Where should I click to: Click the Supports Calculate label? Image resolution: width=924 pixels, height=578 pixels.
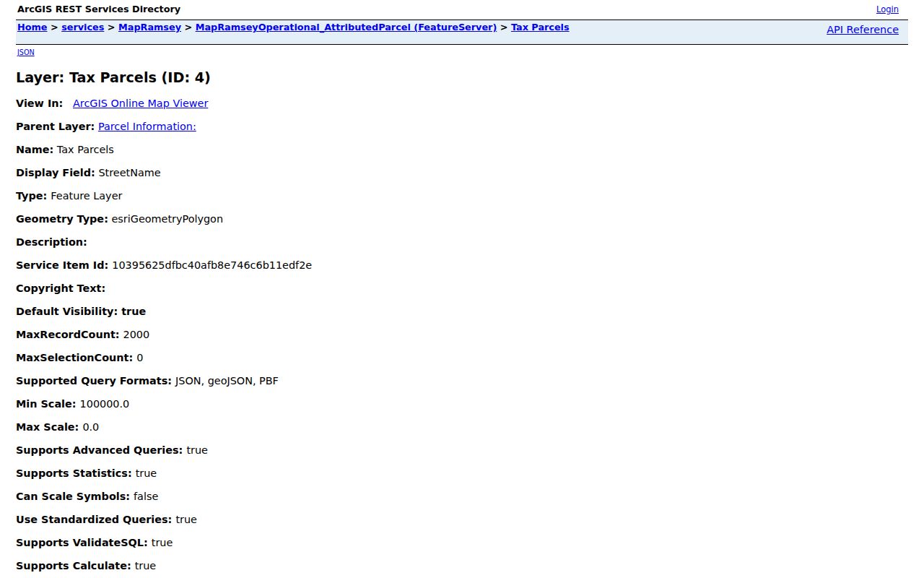(x=74, y=566)
